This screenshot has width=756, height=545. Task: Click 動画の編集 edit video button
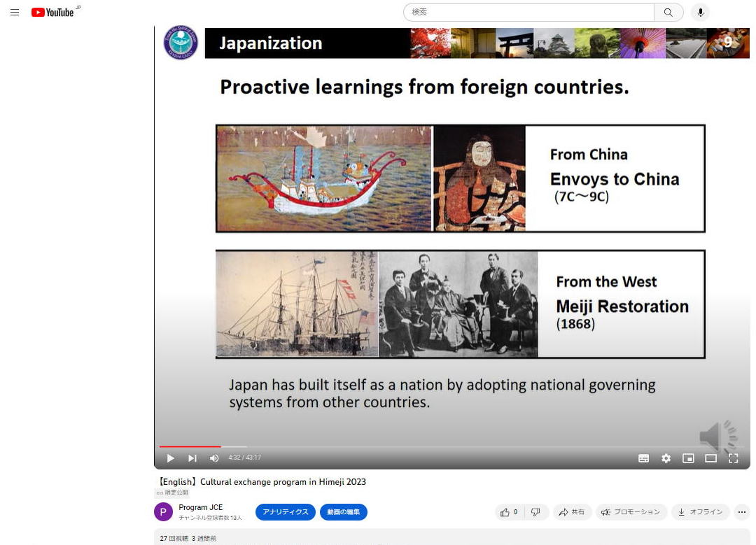point(343,512)
